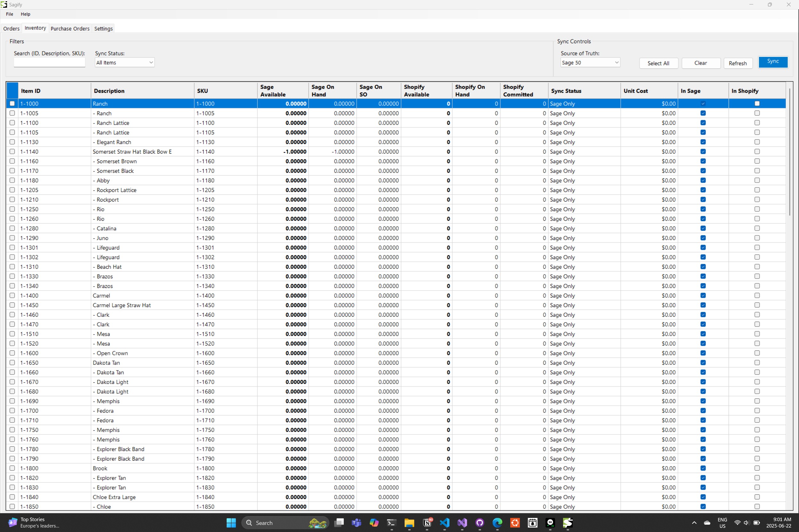Open Task View from the taskbar
Viewport: 799px width, 532px height.
(x=339, y=522)
